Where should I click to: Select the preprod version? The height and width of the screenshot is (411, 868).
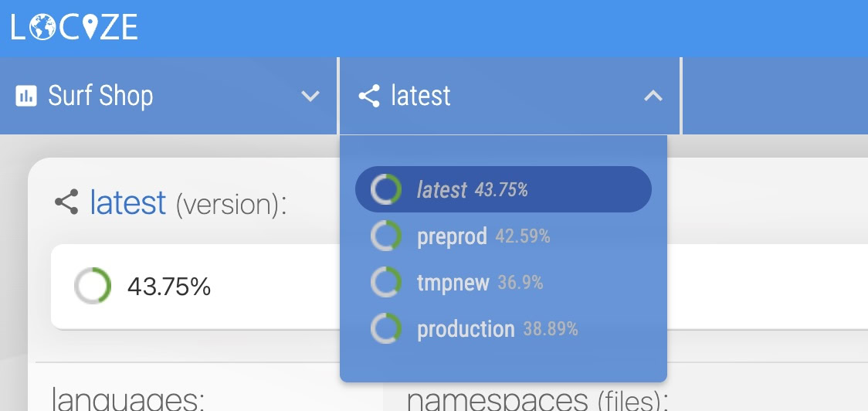pyautogui.click(x=452, y=236)
